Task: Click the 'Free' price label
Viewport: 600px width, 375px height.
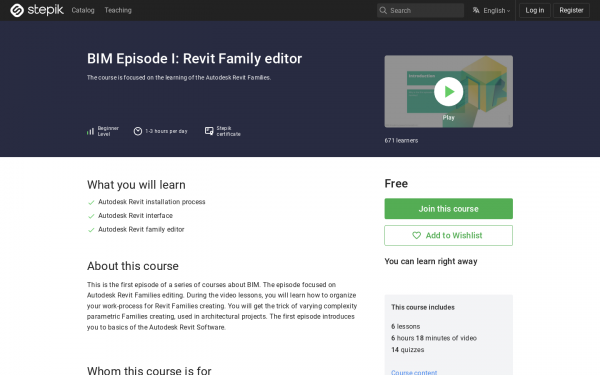Action: coord(396,184)
